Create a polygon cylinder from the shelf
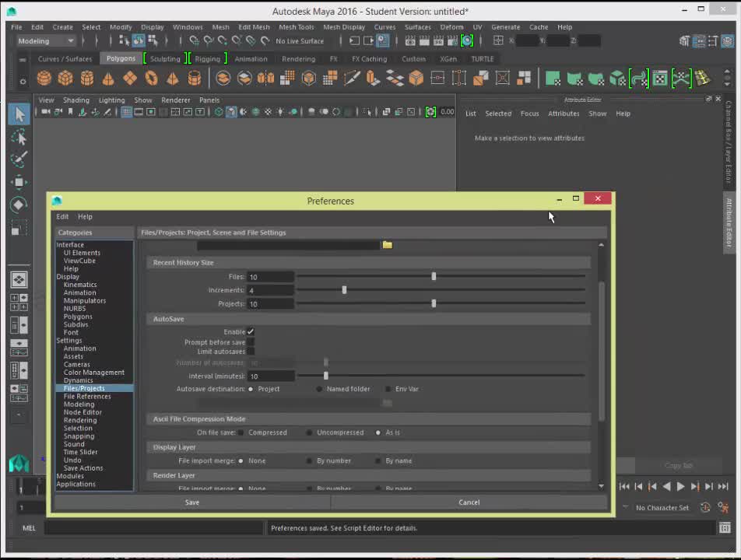 click(x=87, y=79)
